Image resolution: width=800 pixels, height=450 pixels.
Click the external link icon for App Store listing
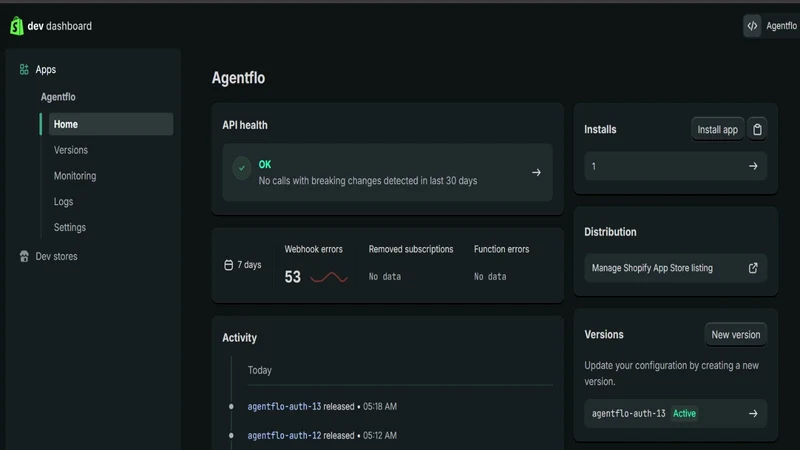[753, 268]
